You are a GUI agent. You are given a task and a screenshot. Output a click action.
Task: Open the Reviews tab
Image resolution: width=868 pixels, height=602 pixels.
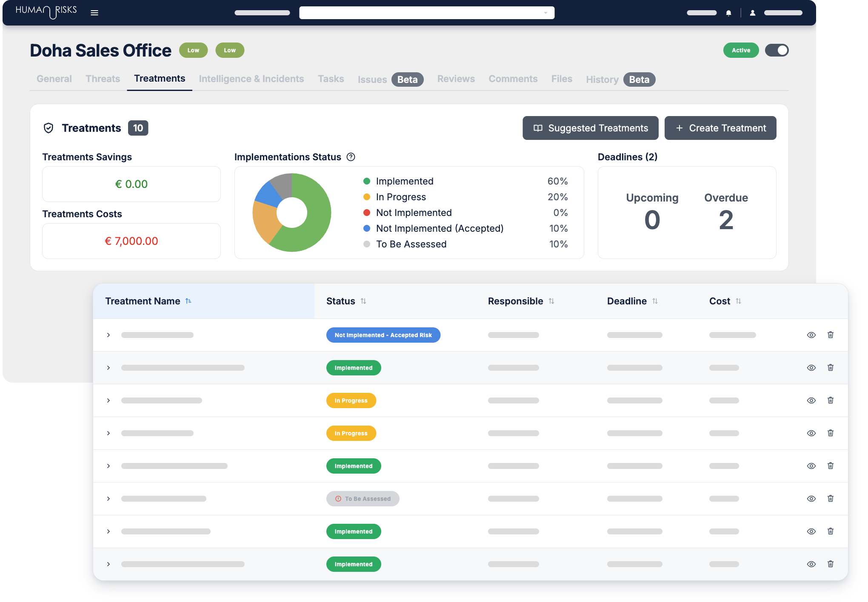(456, 79)
